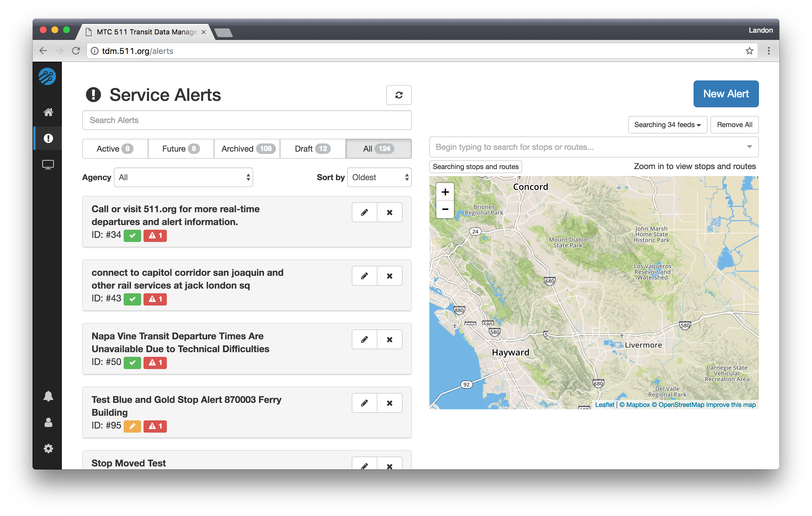
Task: Click red warning badge on alert #43
Action: (x=155, y=299)
